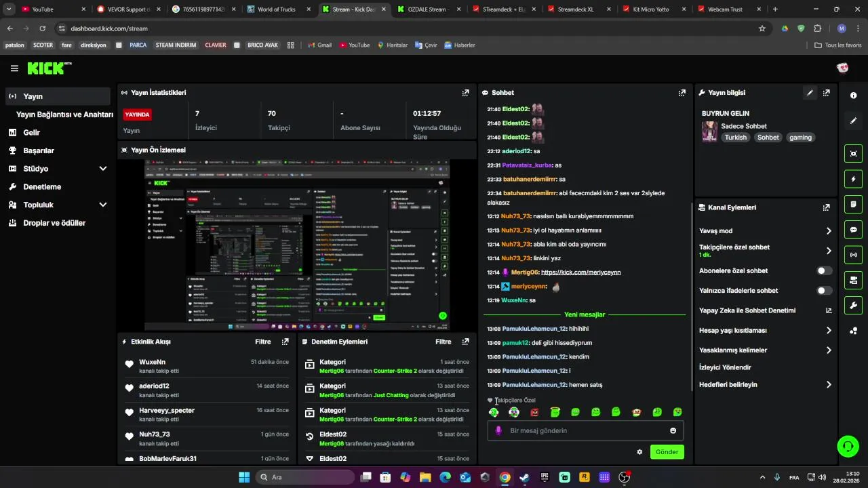Open the emoji picker in the message box
The width and height of the screenshot is (868, 488).
point(673,430)
